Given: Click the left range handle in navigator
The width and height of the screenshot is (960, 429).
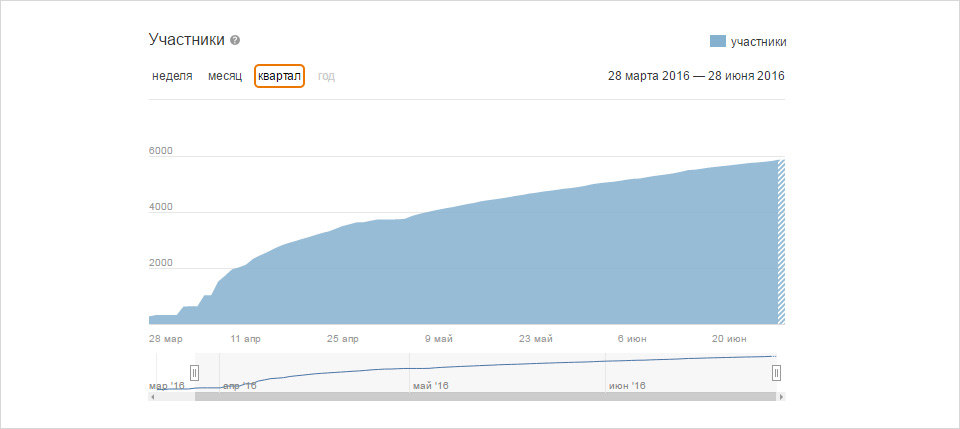Looking at the screenshot, I should (x=195, y=373).
